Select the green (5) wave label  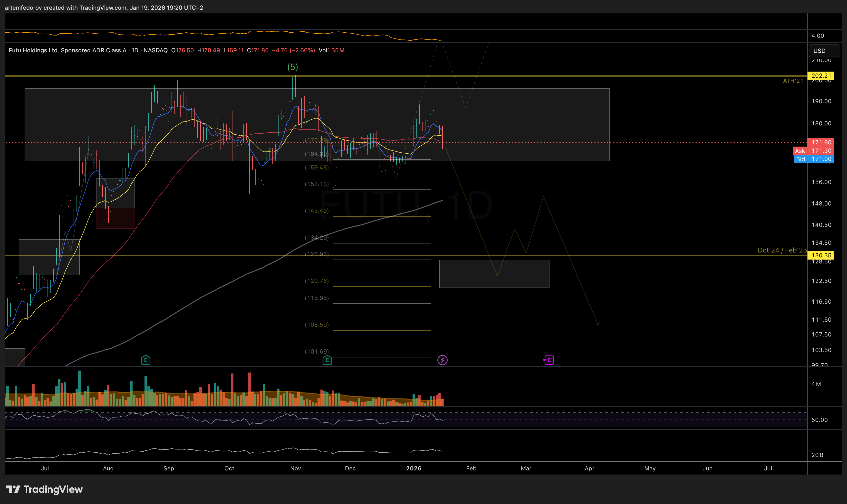(x=293, y=67)
